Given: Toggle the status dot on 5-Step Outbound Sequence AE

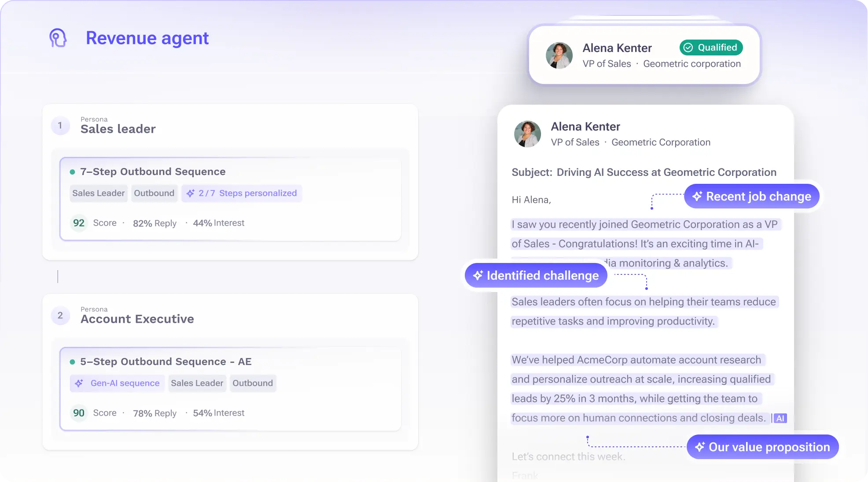Looking at the screenshot, I should click(x=73, y=361).
